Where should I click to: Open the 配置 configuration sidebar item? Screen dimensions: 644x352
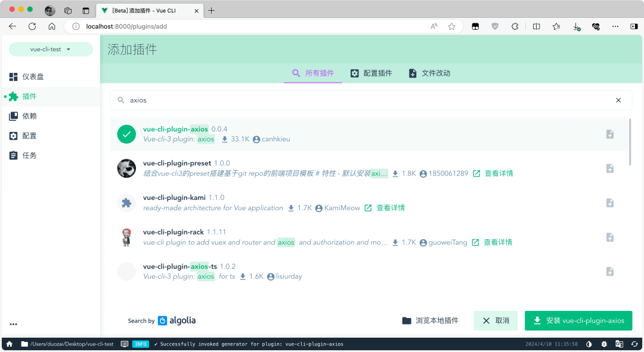point(51,136)
